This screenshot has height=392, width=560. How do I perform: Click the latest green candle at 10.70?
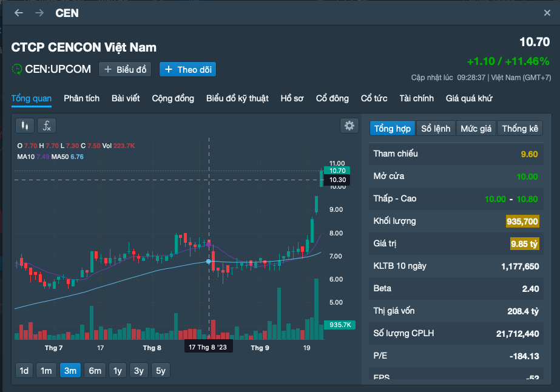[322, 178]
